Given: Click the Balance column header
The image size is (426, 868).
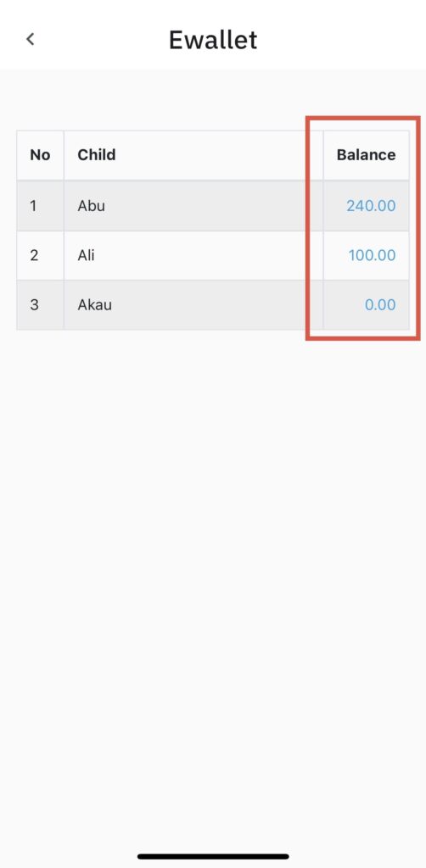Looking at the screenshot, I should point(366,155).
